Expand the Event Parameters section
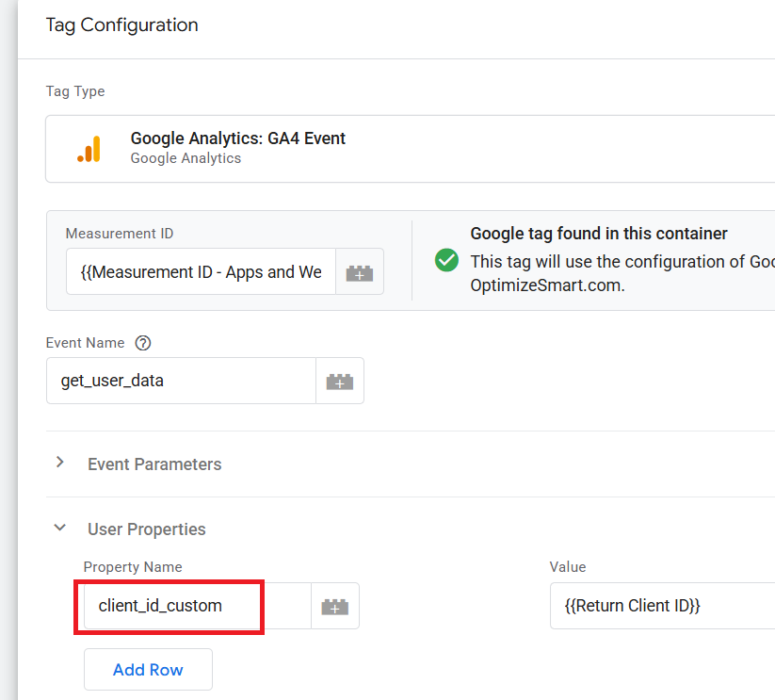This screenshot has height=700, width=775. (60, 464)
